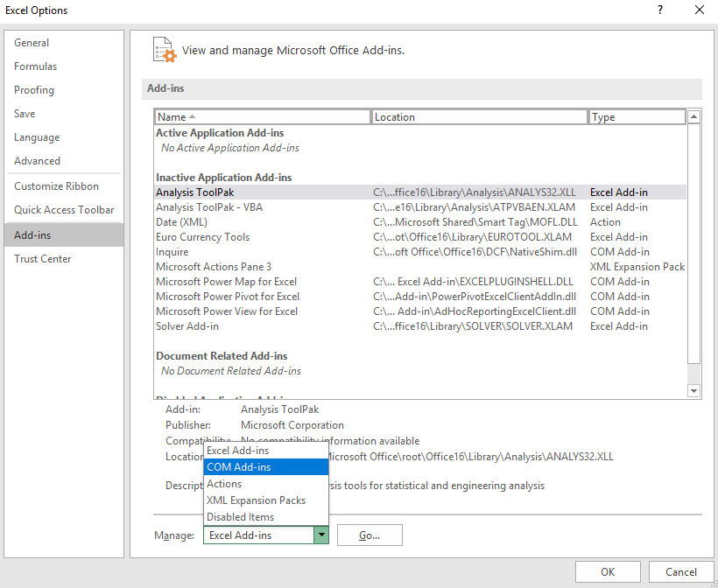Image resolution: width=718 pixels, height=588 pixels.
Task: Open Quick Access Toolbar settings
Action: click(64, 210)
